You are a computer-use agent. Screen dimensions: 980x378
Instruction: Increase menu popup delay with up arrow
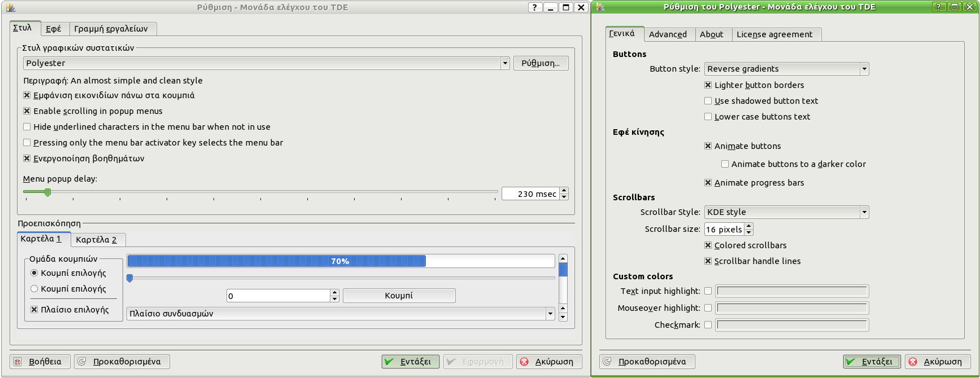pyautogui.click(x=564, y=191)
